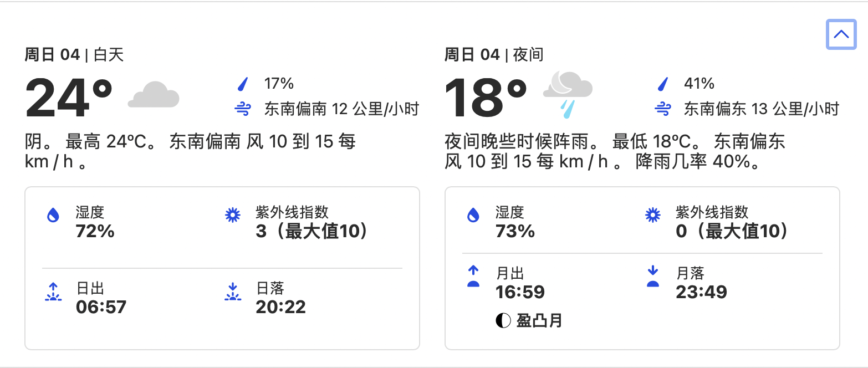Click the 18° nighttime temperature

click(486, 98)
